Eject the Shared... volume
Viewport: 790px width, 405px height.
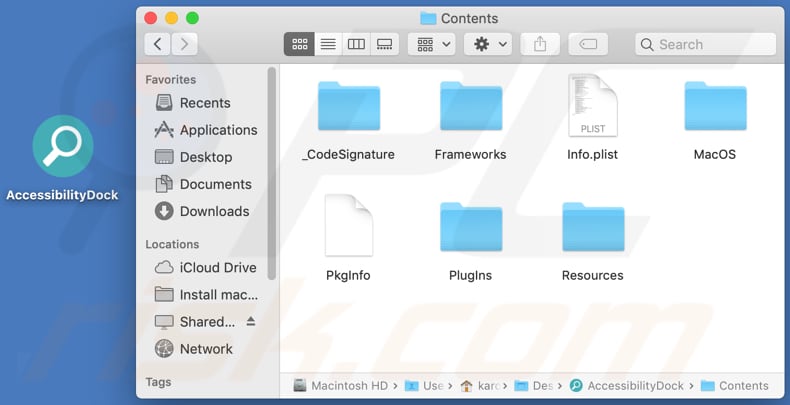(x=251, y=321)
